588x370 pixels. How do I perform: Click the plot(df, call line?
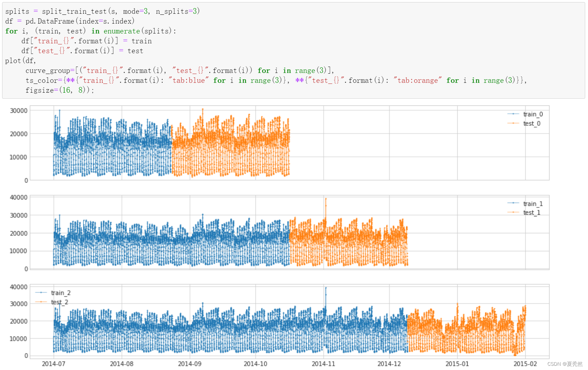(20, 61)
